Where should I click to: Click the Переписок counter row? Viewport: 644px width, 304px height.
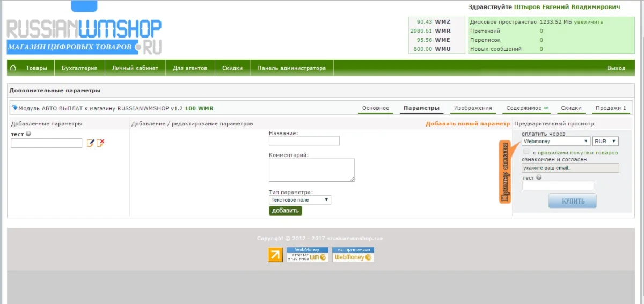[x=507, y=40]
